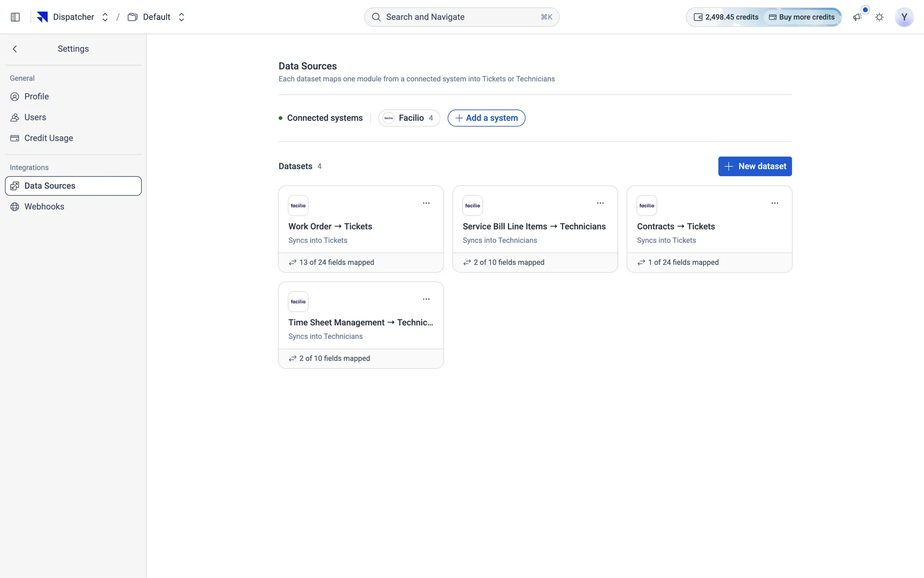
Task: Click Facilio logo on Contracts card
Action: pos(647,206)
